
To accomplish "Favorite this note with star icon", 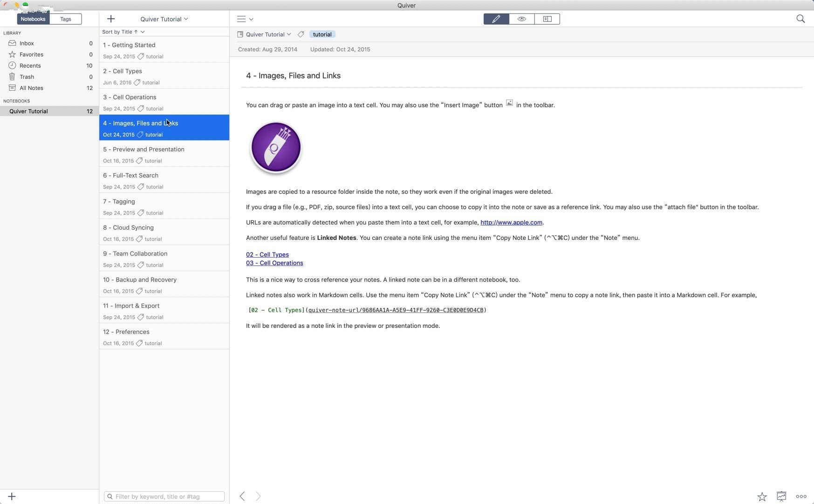I will point(762,497).
